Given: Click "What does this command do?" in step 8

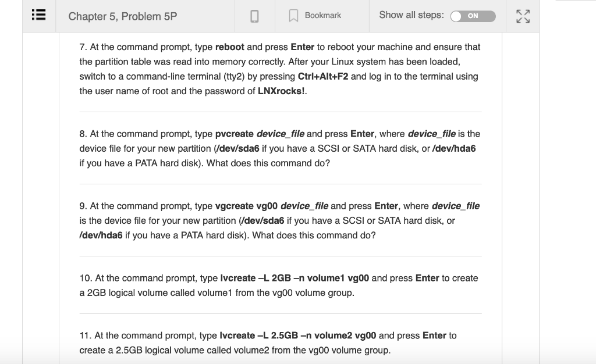Looking at the screenshot, I should tap(268, 163).
